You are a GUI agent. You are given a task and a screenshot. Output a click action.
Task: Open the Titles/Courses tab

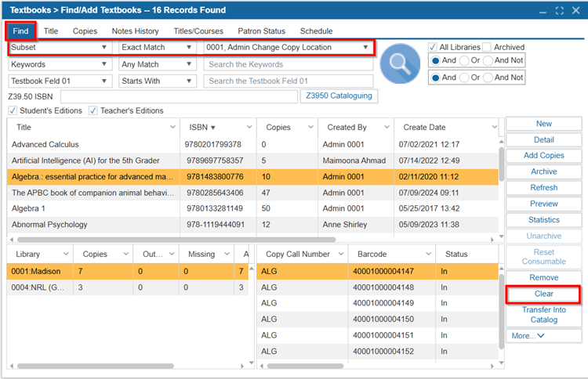click(198, 31)
